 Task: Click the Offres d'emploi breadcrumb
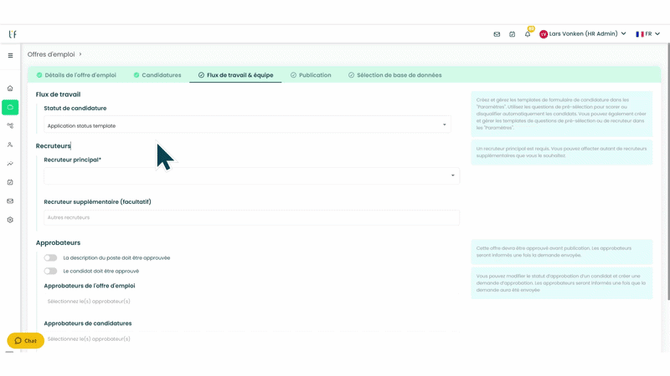[x=51, y=54]
